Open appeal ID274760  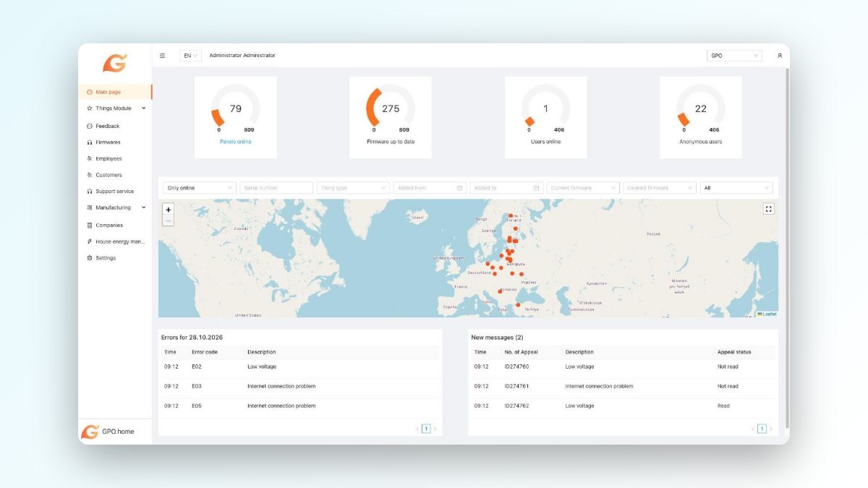[516, 367]
